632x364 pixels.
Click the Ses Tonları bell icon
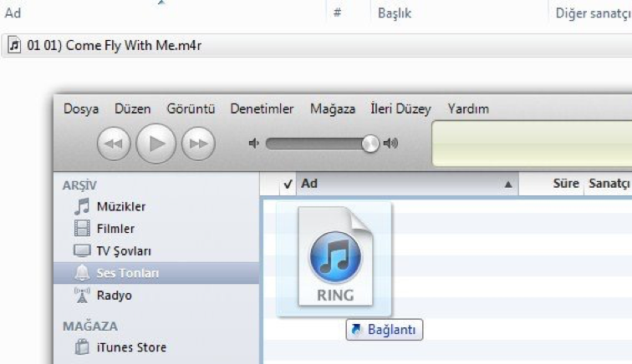tap(82, 273)
